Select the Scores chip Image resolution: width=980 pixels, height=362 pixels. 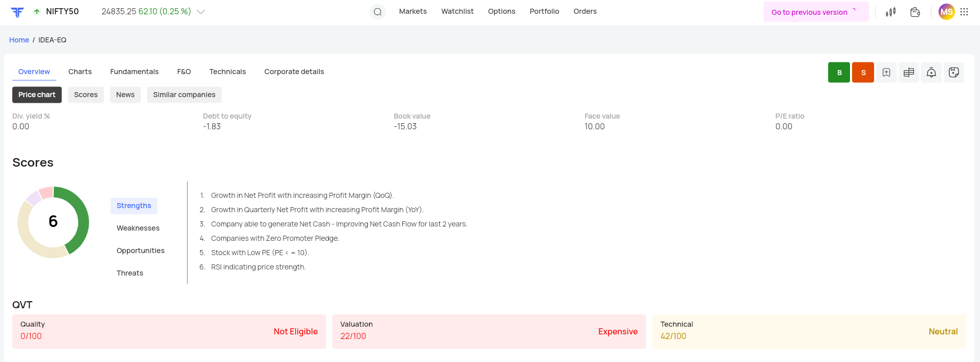pyautogui.click(x=86, y=95)
